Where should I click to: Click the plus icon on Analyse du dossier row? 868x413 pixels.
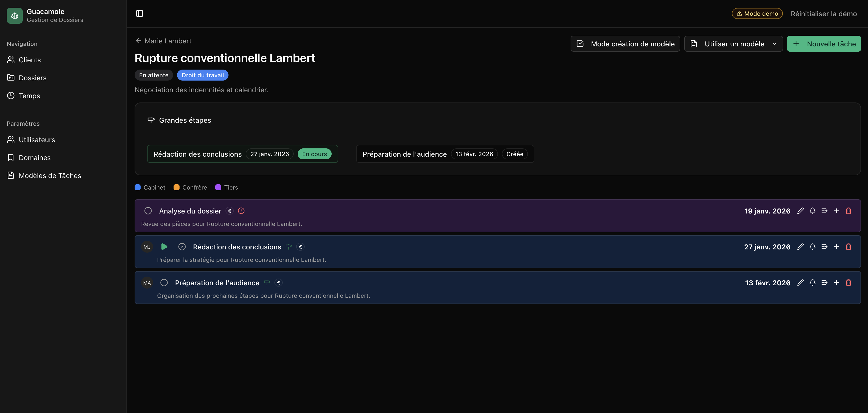tap(836, 211)
